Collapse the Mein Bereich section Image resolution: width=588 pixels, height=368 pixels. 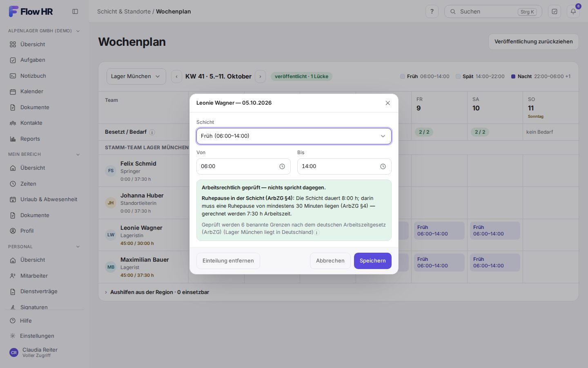pyautogui.click(x=44, y=154)
